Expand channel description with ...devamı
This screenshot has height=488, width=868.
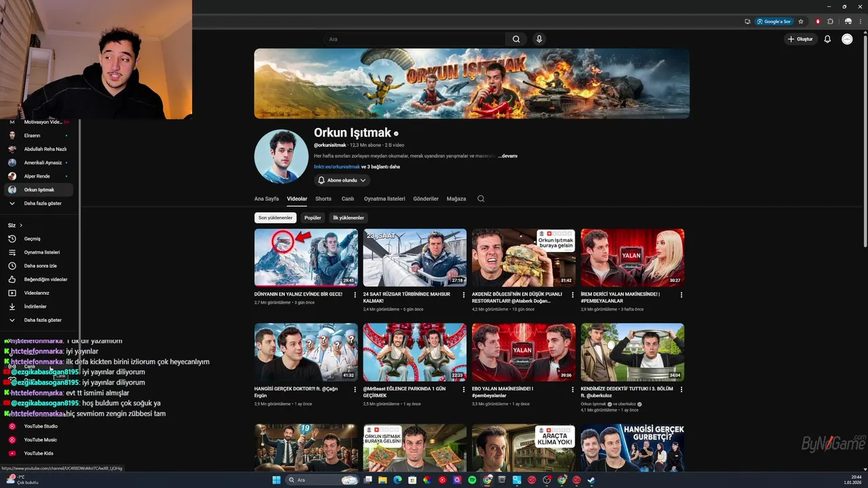click(x=507, y=156)
